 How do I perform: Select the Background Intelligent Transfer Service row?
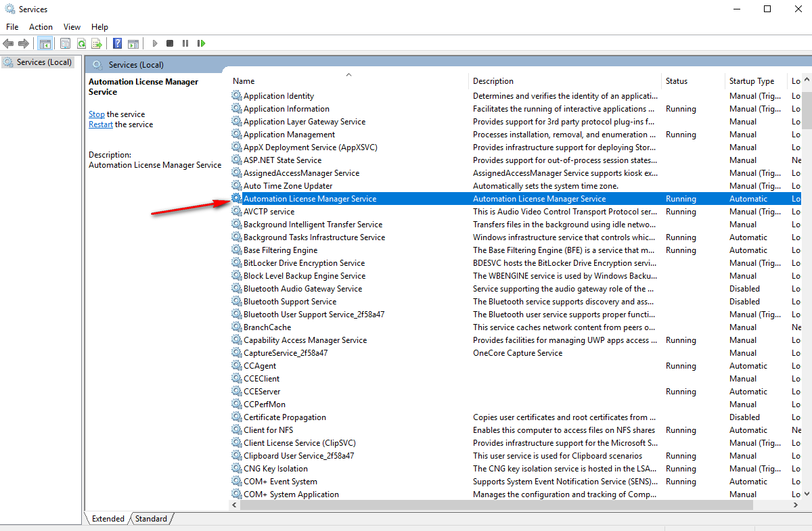516,225
